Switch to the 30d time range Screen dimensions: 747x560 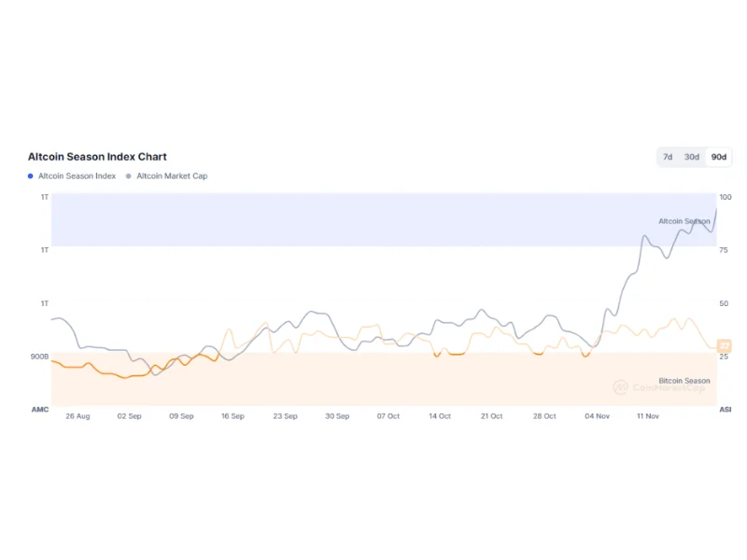tap(692, 157)
